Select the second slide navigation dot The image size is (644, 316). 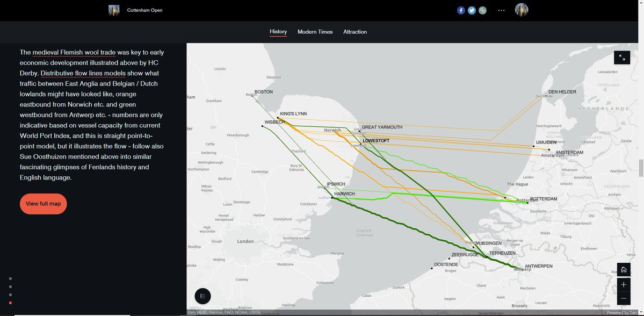10,286
